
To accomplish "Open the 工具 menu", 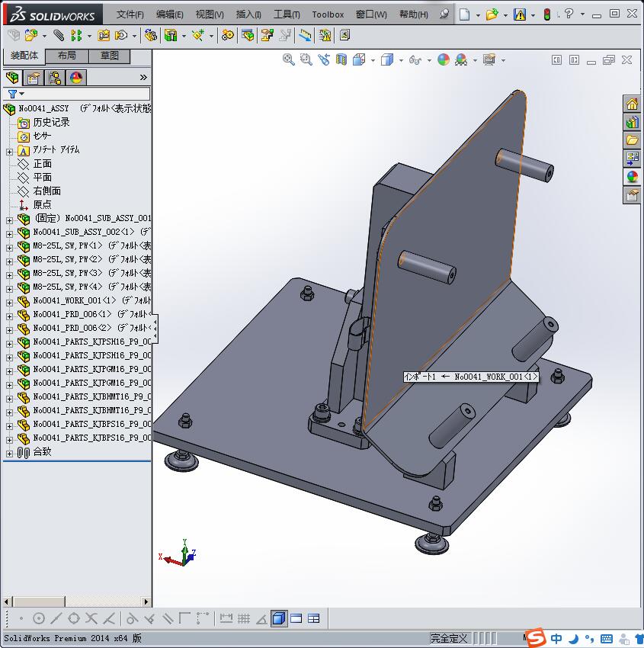I will pos(287,14).
